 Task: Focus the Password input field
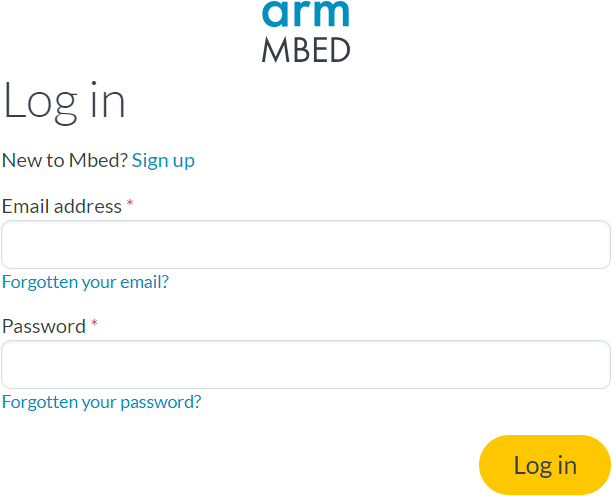coord(306,365)
